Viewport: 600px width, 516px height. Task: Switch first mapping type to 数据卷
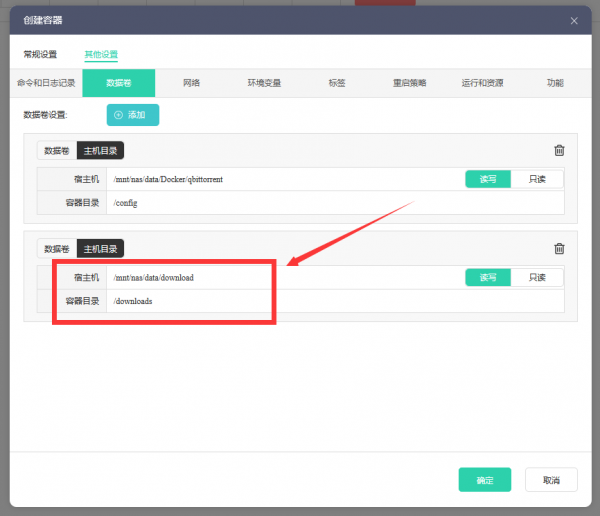click(x=57, y=151)
